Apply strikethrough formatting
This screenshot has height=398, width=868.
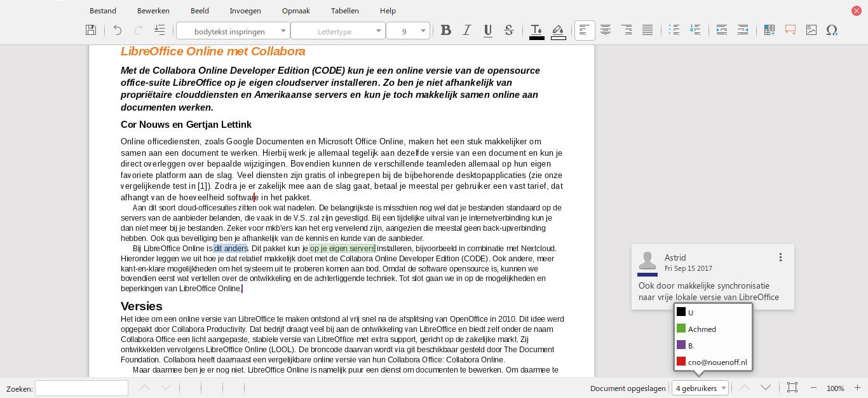click(508, 30)
